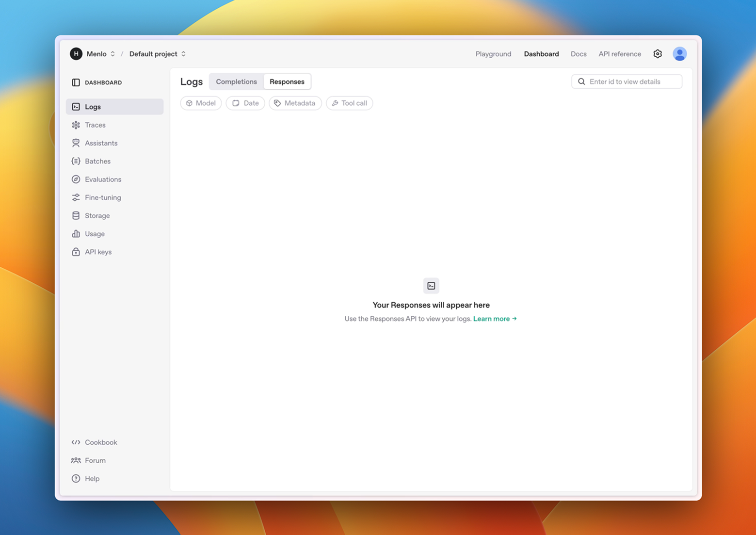Open settings via the gear icon
Image resolution: width=756 pixels, height=535 pixels.
click(658, 54)
